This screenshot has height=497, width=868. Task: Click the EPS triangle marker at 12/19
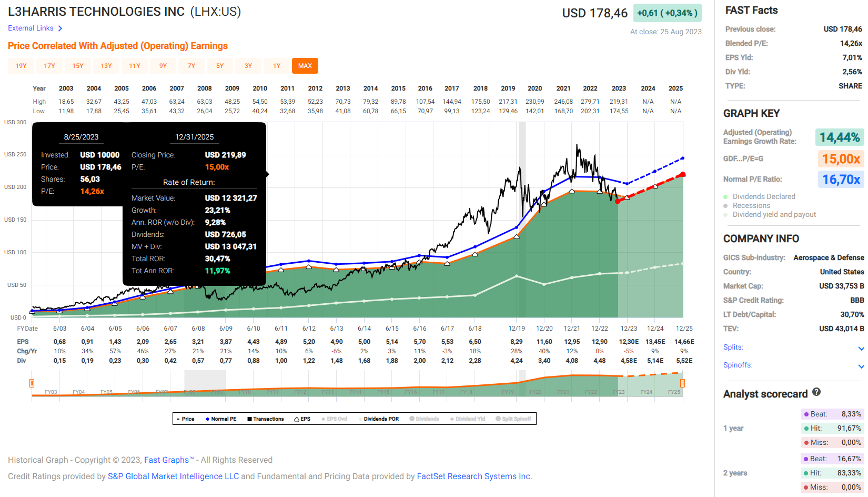(517, 237)
